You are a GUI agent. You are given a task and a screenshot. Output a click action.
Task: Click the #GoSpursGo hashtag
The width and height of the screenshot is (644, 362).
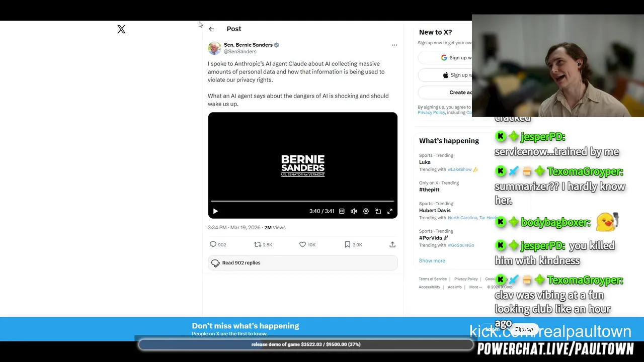point(461,245)
